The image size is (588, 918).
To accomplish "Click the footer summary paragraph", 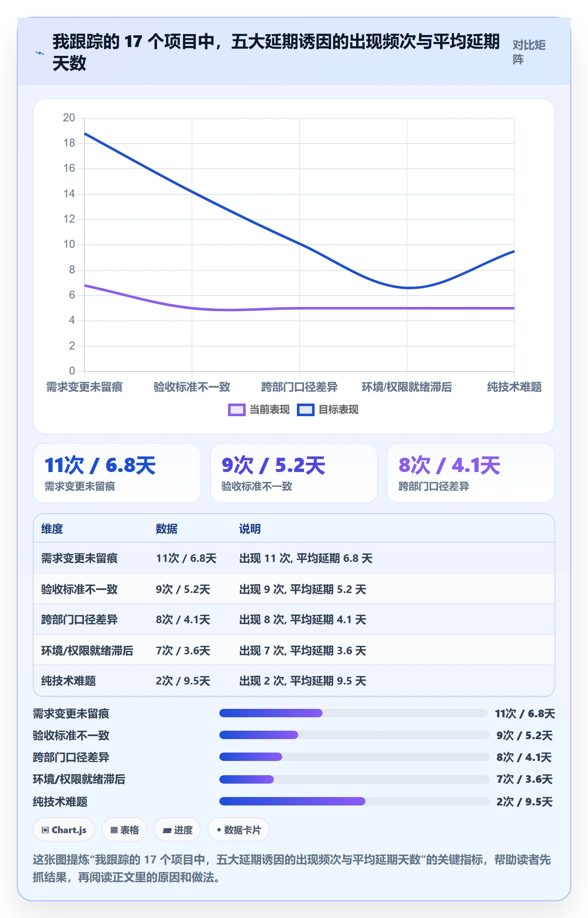I will (x=292, y=868).
